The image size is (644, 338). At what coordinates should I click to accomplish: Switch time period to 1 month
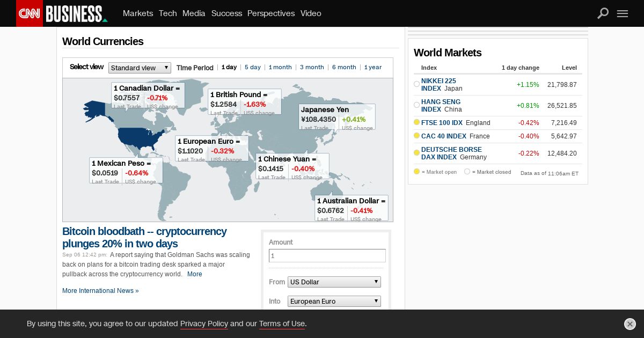coord(280,67)
